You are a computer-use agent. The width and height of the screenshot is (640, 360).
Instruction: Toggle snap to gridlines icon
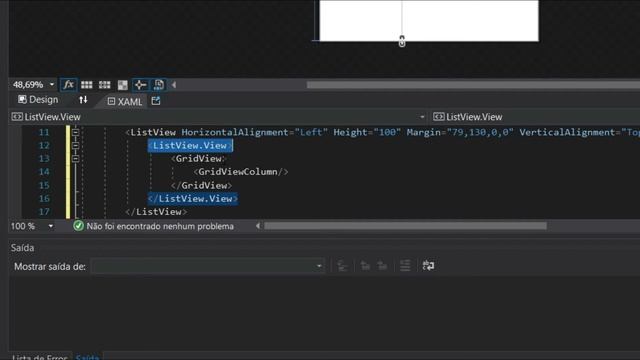click(x=104, y=85)
